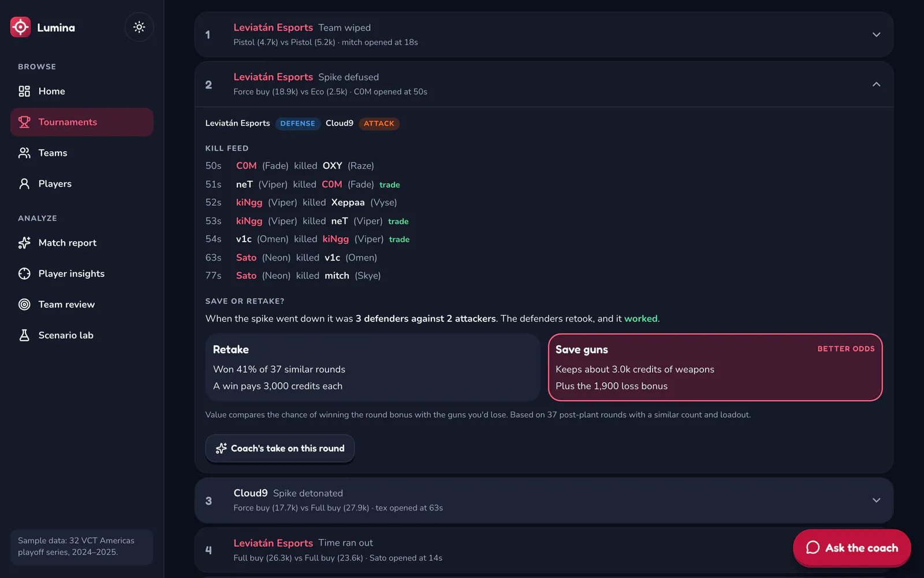Open round 4 Time ran out header
The width and height of the screenshot is (924, 578).
coord(544,550)
